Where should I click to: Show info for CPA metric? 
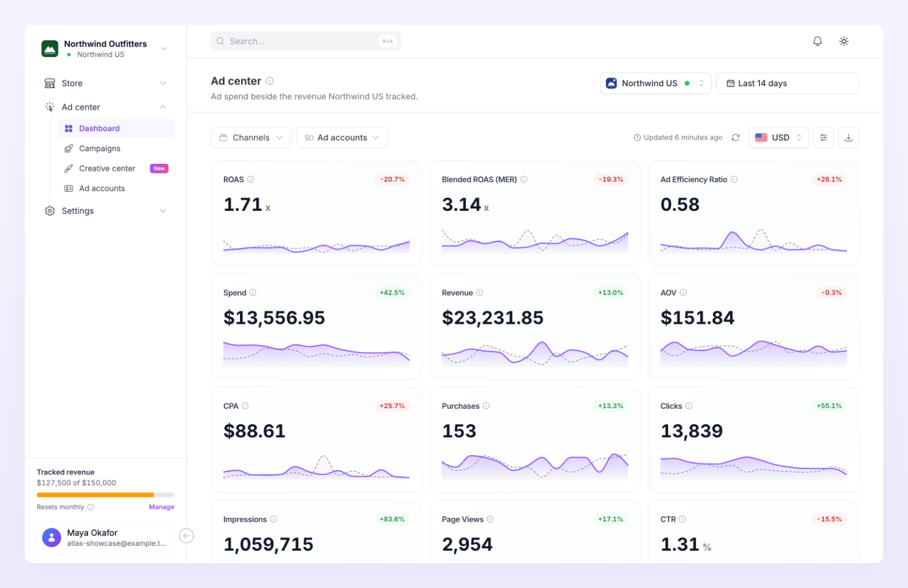[245, 406]
